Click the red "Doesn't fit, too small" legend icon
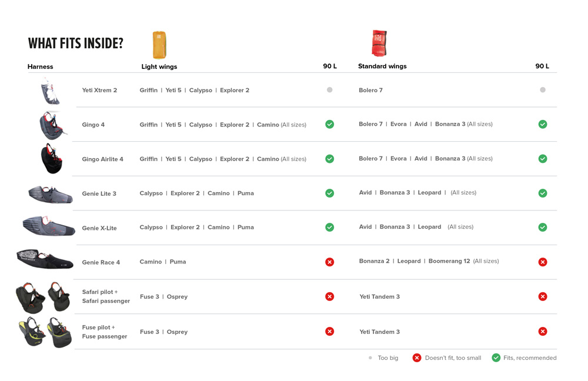 tap(417, 357)
